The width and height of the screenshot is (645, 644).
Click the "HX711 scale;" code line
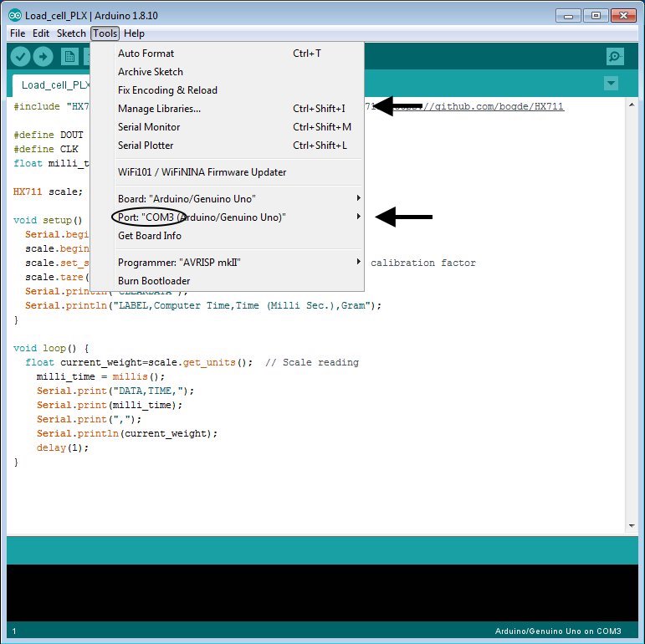click(49, 192)
